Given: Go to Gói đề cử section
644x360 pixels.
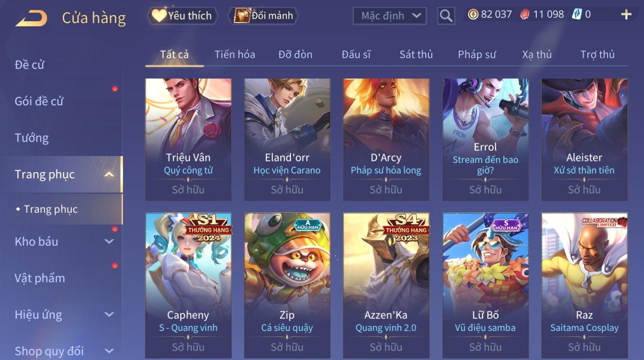Looking at the screenshot, I should tap(39, 101).
